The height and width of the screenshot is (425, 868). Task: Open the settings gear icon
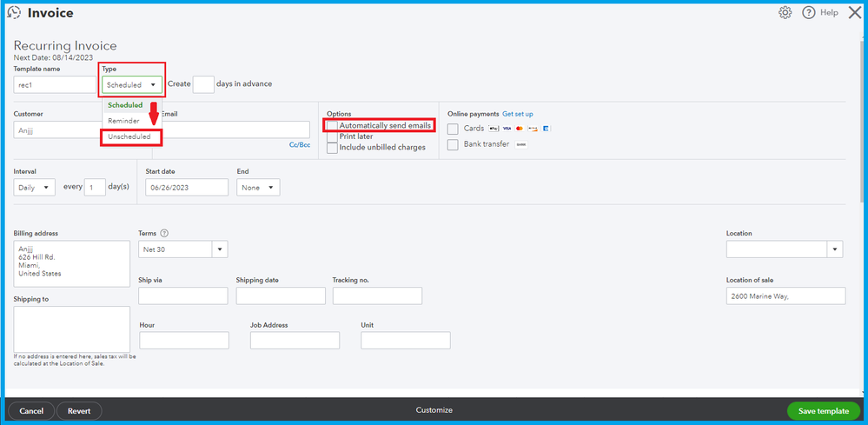pyautogui.click(x=785, y=13)
